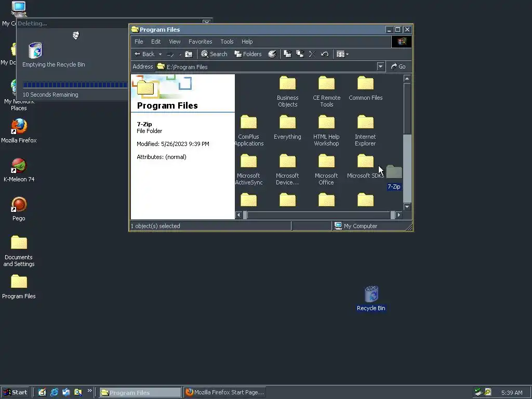Screen dimensions: 532x399
Task: Select the Everything folder
Action: 287,128
